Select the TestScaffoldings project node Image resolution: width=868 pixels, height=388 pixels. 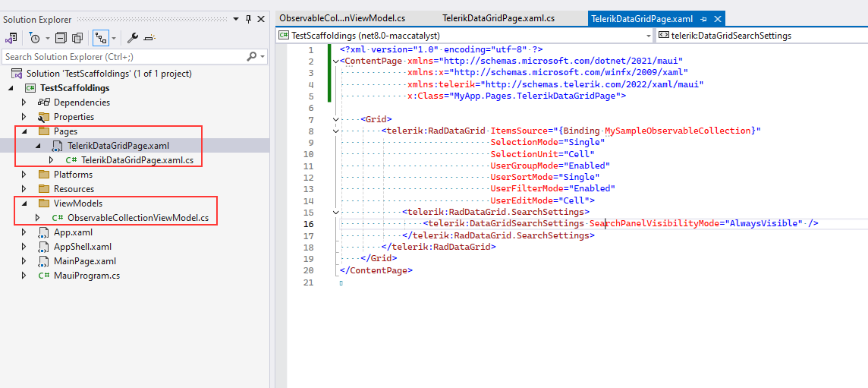(74, 88)
